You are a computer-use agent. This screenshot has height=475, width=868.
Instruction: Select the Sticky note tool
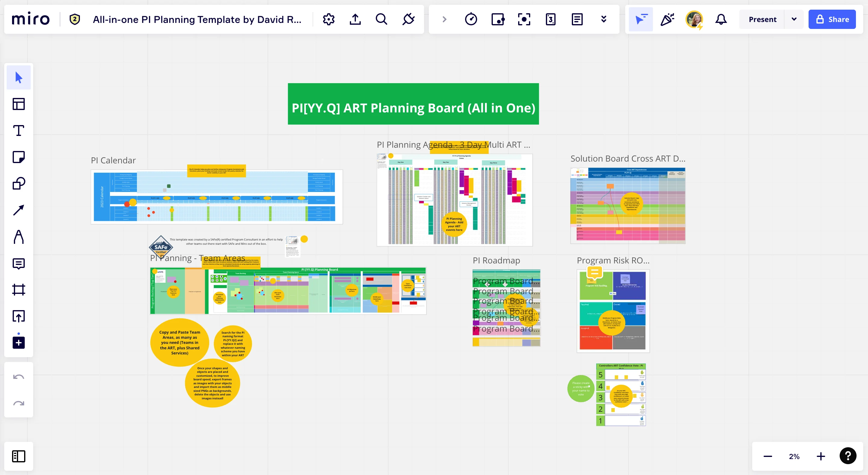(18, 157)
